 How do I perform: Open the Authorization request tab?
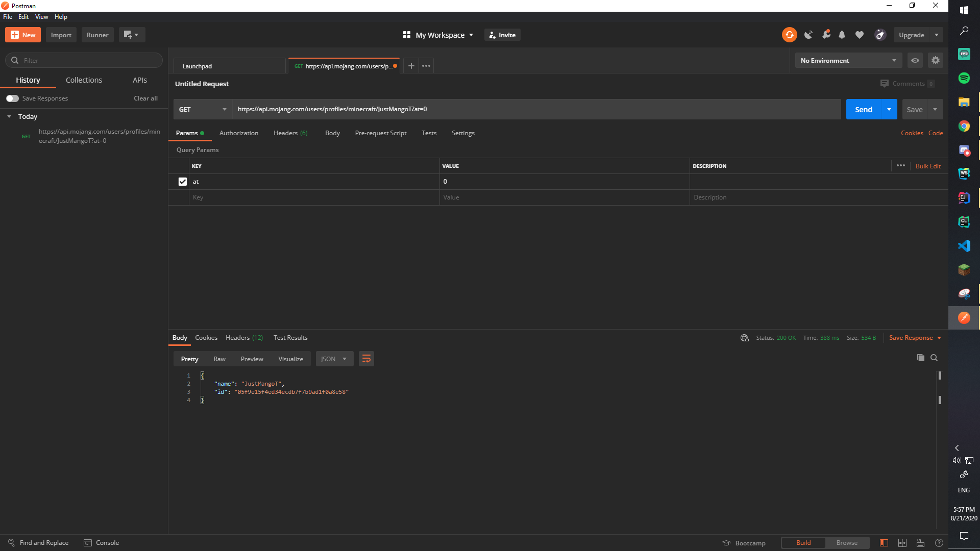[x=238, y=133]
